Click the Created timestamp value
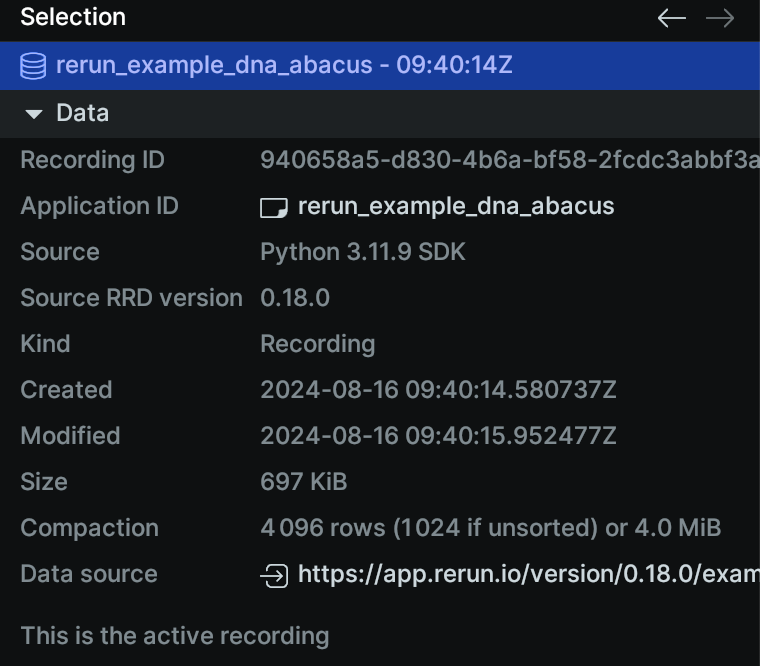Screen dimensions: 760x666 point(438,390)
